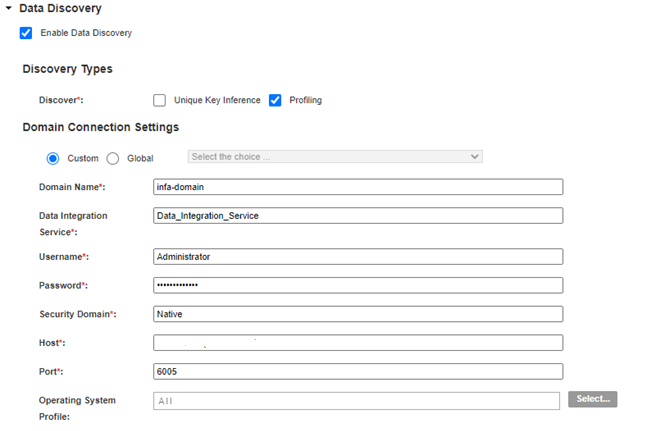Click the 'Data Discovery' section title
Viewport: 660px width, 431px height.
pyautogui.click(x=60, y=8)
